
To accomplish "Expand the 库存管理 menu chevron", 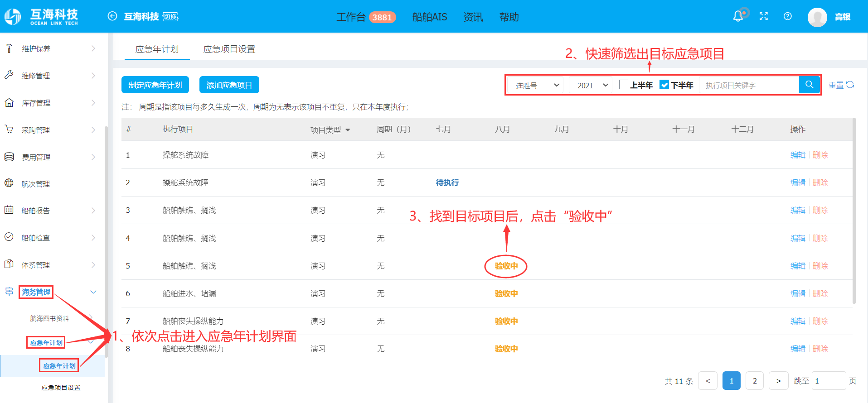I will point(93,102).
